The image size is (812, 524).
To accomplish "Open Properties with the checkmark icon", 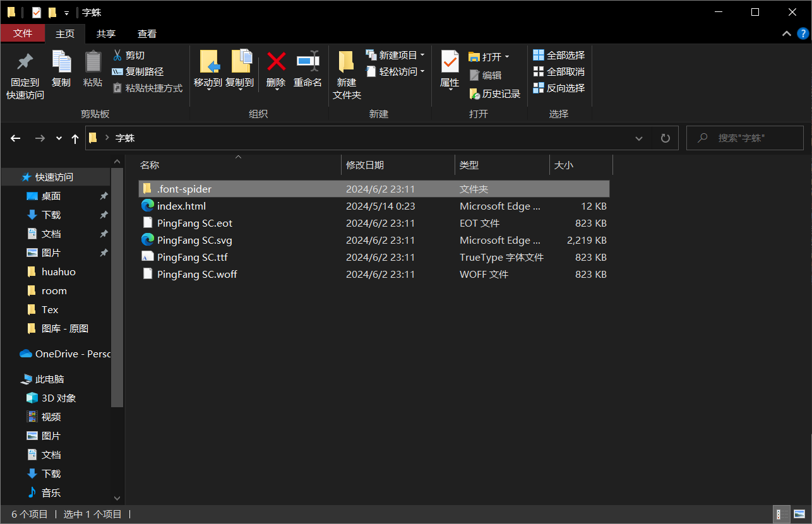I will click(450, 62).
